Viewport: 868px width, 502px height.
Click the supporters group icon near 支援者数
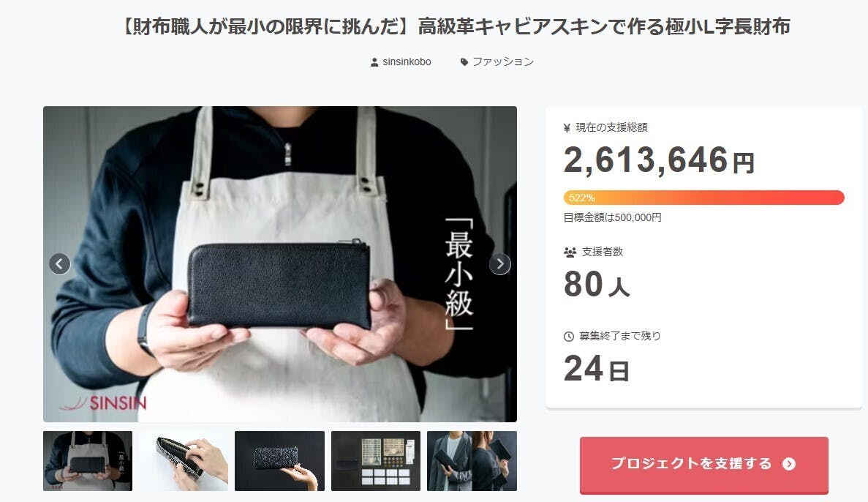[x=570, y=252]
